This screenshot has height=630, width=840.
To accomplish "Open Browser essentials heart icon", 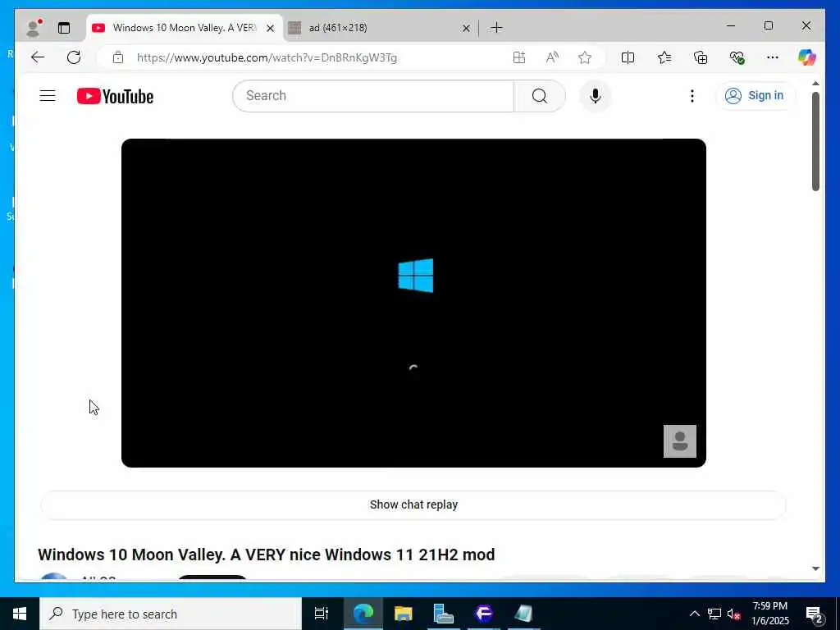I will point(737,57).
